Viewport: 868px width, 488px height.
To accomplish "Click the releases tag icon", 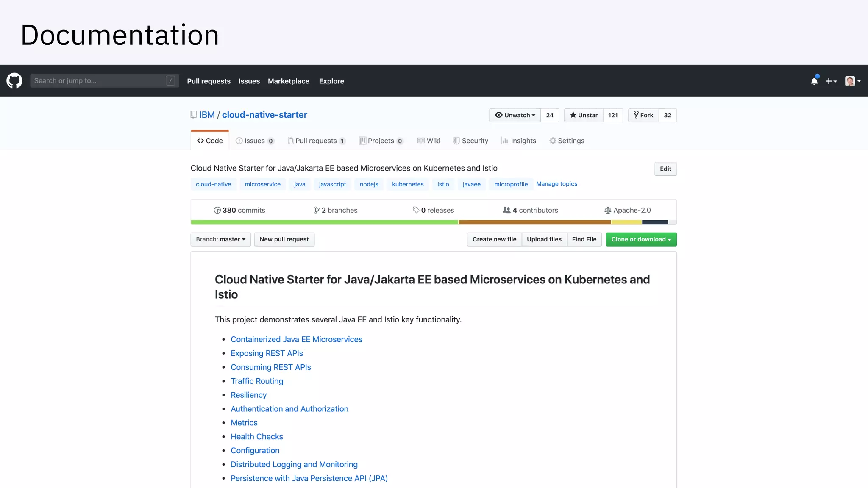I will point(416,210).
